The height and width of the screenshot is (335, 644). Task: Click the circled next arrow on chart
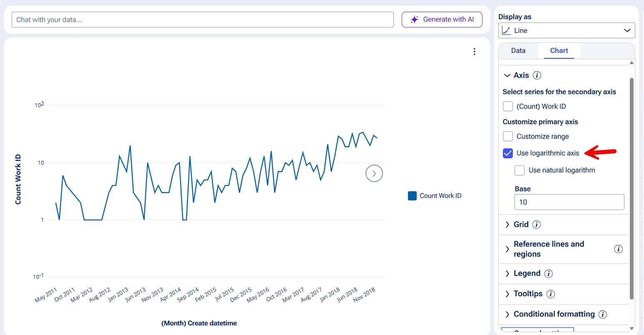click(374, 174)
